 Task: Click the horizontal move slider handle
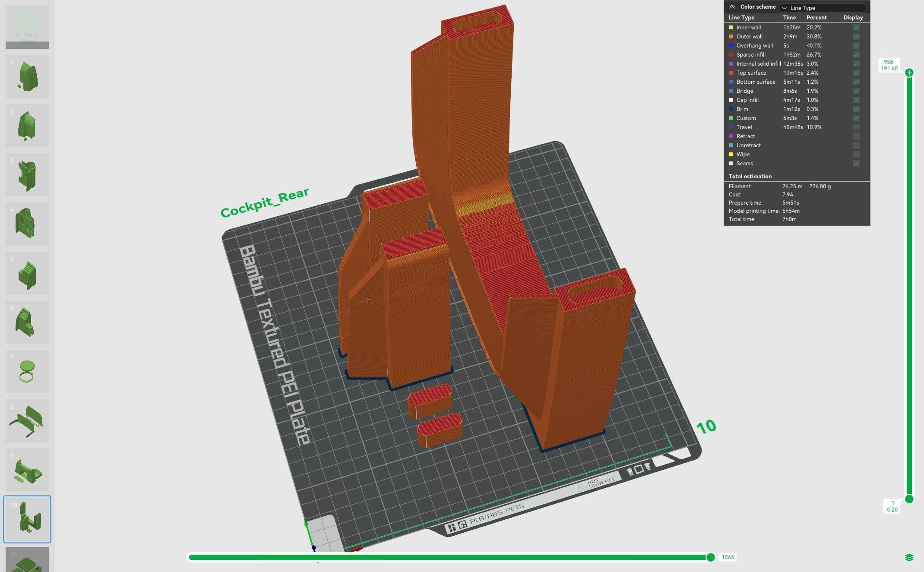point(710,557)
